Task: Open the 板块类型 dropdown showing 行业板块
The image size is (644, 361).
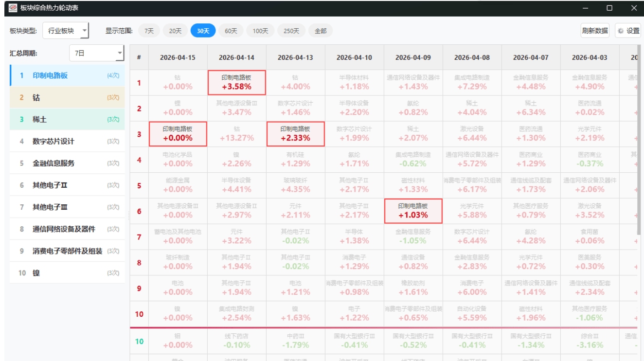Action: click(66, 31)
